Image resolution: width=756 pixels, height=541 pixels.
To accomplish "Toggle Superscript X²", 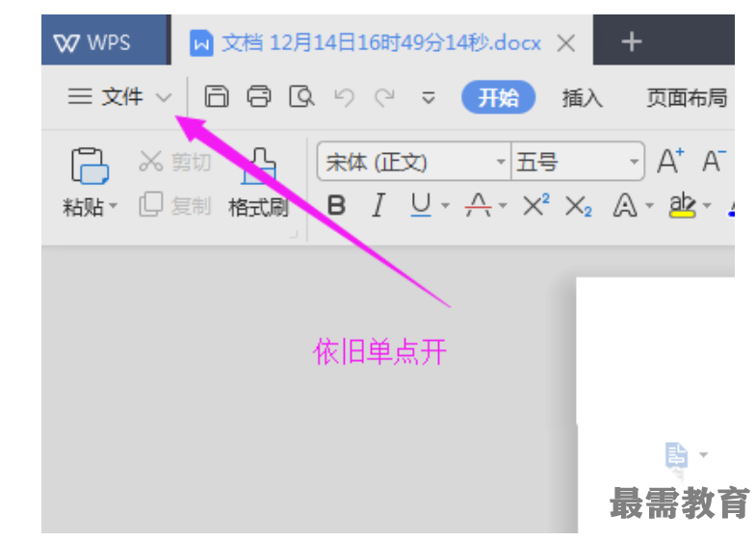I will coord(536,205).
